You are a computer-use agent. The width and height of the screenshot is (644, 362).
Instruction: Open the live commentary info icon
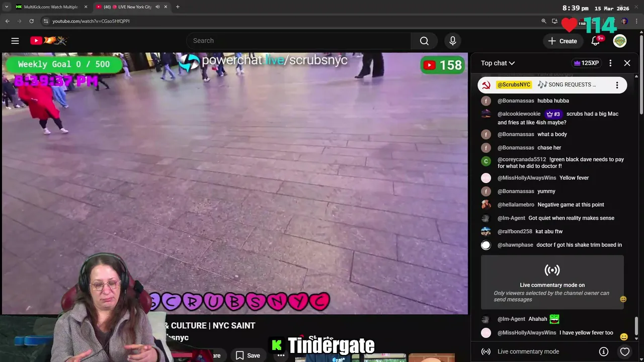click(x=604, y=351)
